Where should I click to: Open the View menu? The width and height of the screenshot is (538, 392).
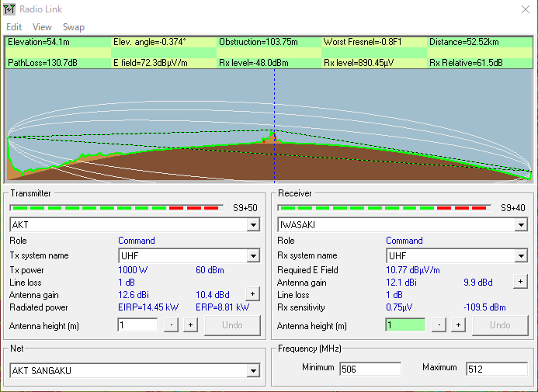pyautogui.click(x=42, y=27)
